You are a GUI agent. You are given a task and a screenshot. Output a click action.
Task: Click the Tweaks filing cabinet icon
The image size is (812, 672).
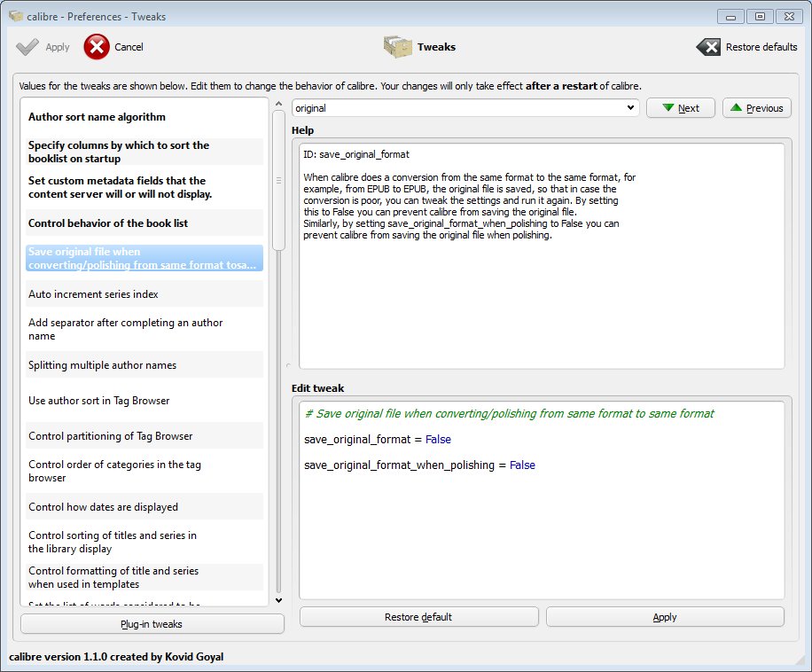397,47
